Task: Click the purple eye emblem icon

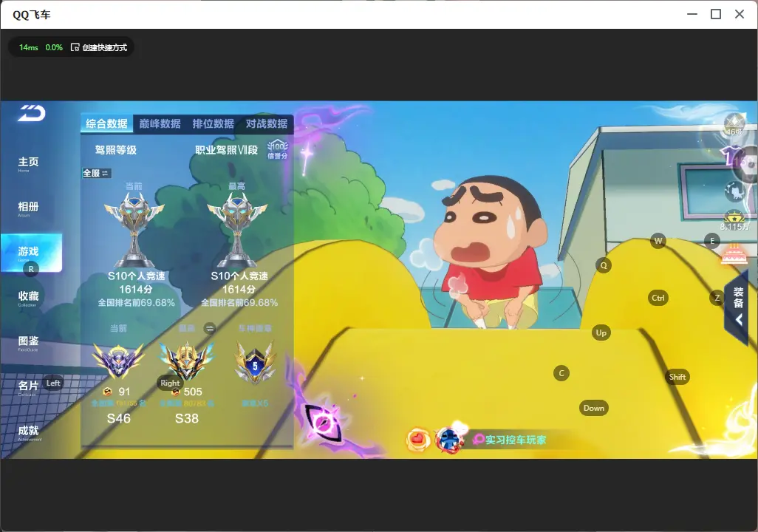Action: pos(323,423)
